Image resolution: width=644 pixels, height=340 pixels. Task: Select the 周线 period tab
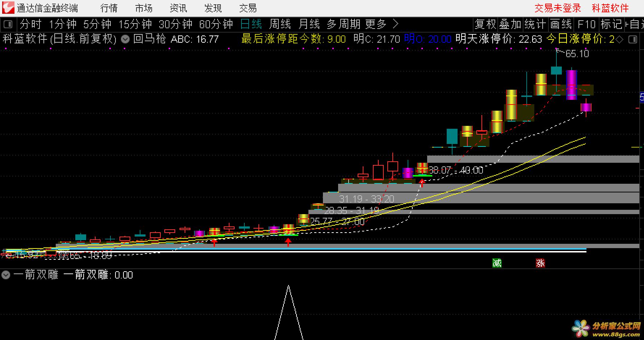(x=280, y=24)
